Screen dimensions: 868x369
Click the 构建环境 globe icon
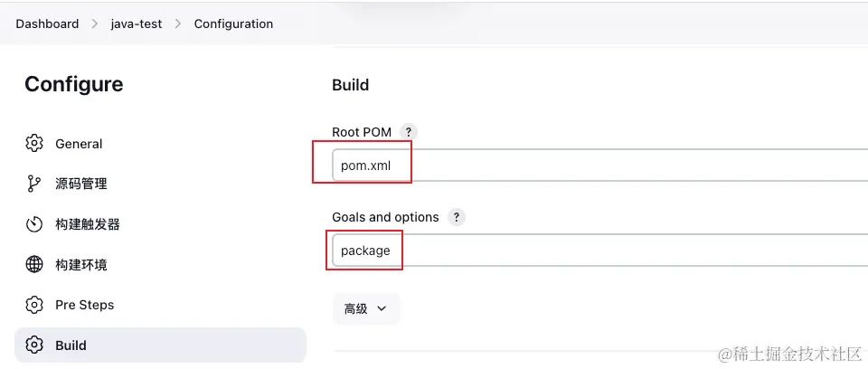[34, 264]
